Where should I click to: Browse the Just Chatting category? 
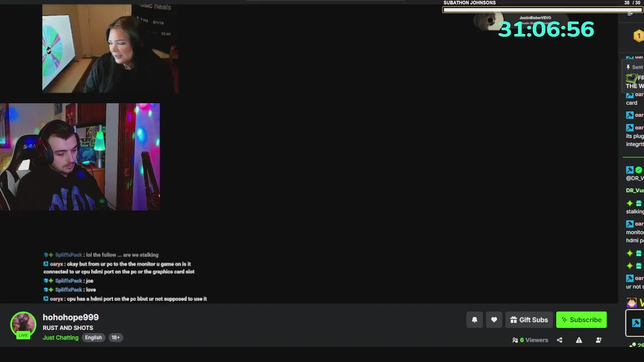[60, 337]
